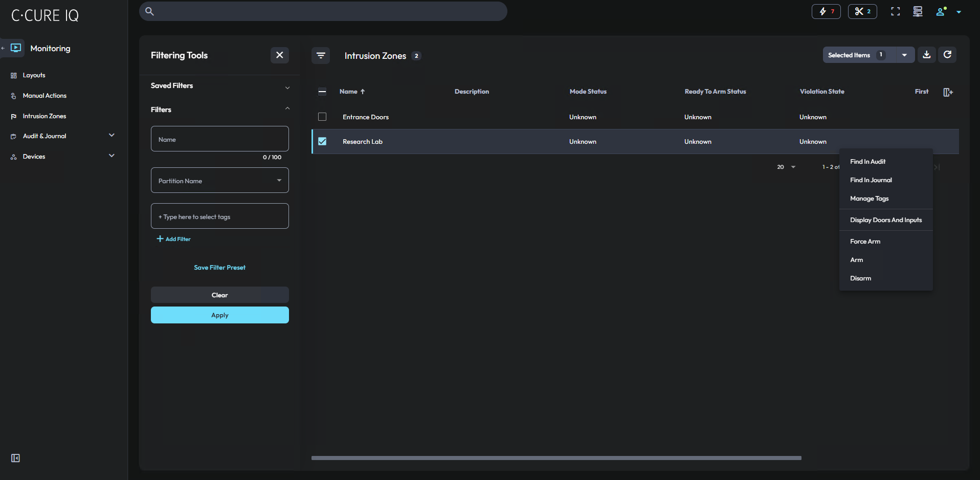Click the download export icon
Image resolution: width=980 pixels, height=480 pixels.
point(926,55)
